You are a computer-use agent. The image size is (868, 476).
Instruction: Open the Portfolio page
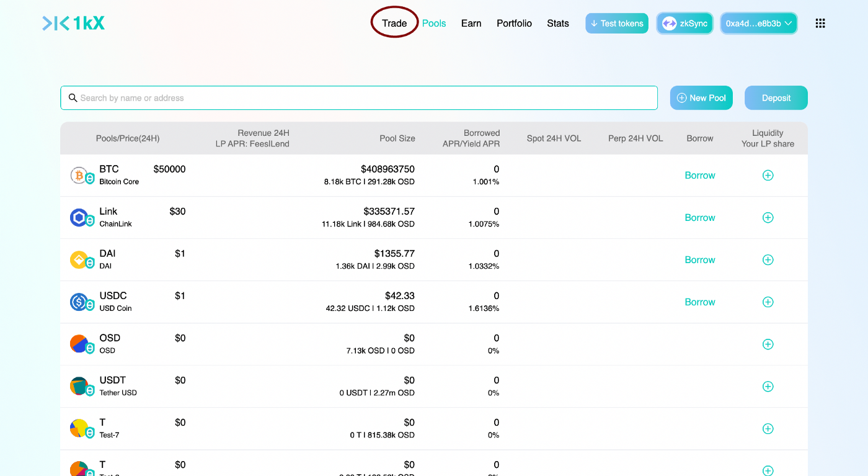[514, 24]
